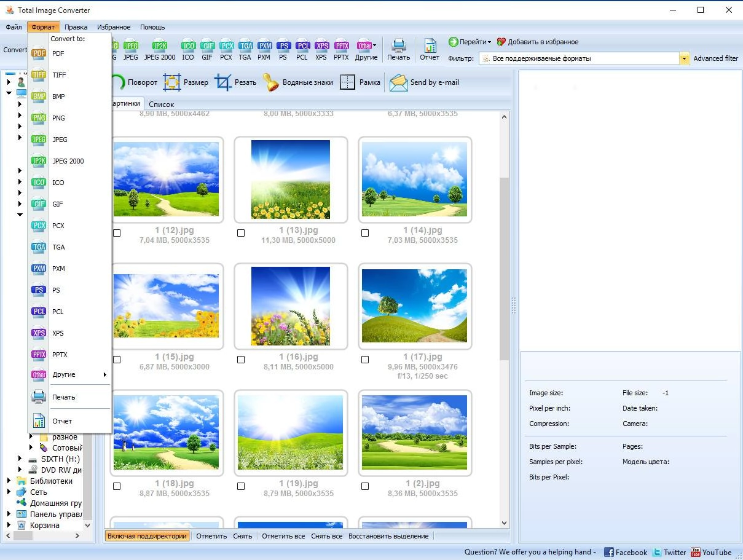Click the JPEG 2000 toolbar icon
Screen dimensions: 743x560
(160, 50)
